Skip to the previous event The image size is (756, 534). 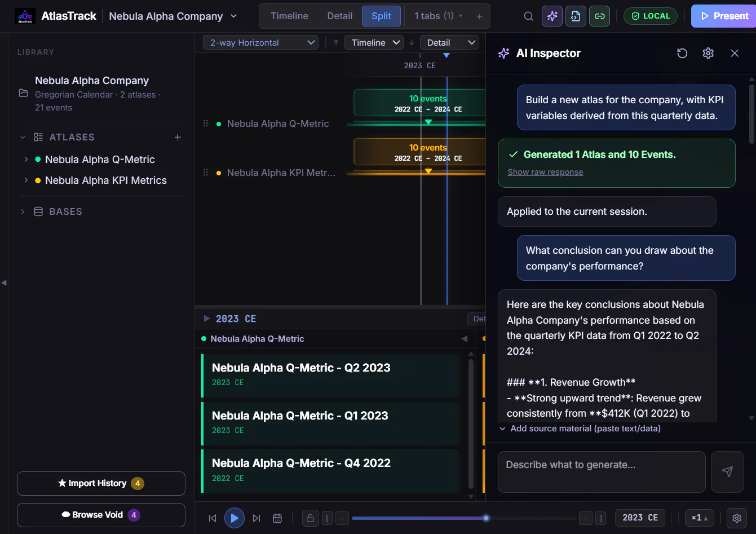[213, 518]
